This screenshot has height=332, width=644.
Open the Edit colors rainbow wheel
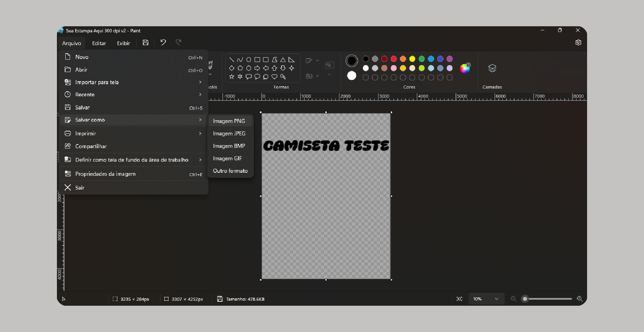(465, 68)
